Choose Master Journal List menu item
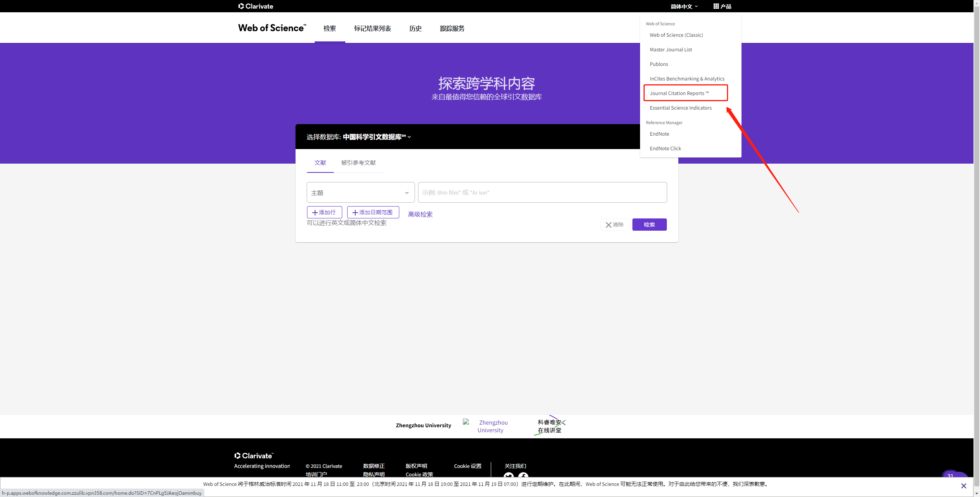The image size is (980, 497). click(671, 49)
